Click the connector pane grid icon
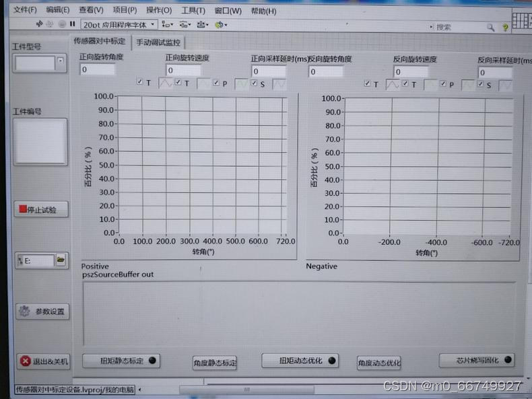This screenshot has height=399, width=532. coord(521,21)
